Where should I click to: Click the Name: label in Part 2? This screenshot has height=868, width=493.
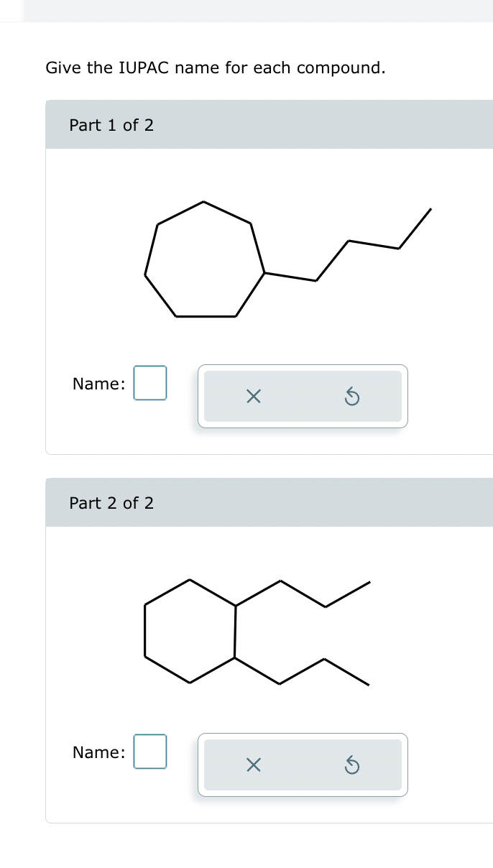pyautogui.click(x=98, y=752)
